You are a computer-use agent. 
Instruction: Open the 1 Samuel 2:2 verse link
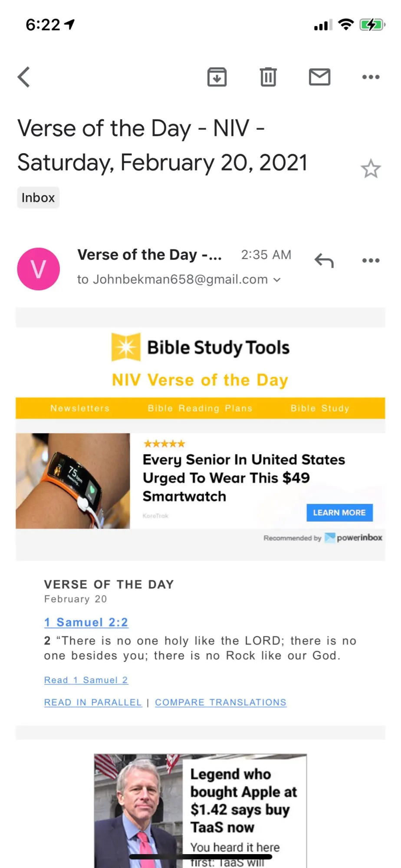86,622
